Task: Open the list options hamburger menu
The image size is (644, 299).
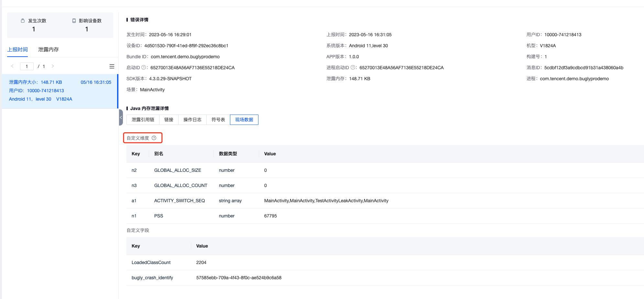Action: click(x=112, y=66)
